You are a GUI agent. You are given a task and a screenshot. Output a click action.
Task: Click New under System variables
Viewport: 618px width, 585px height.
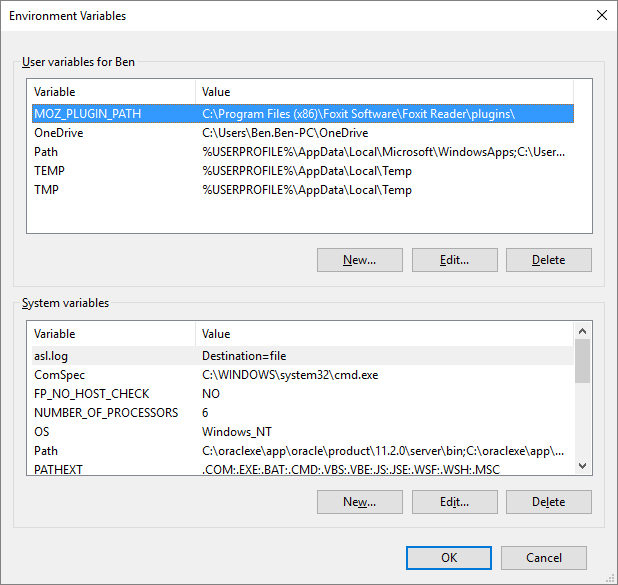click(359, 502)
